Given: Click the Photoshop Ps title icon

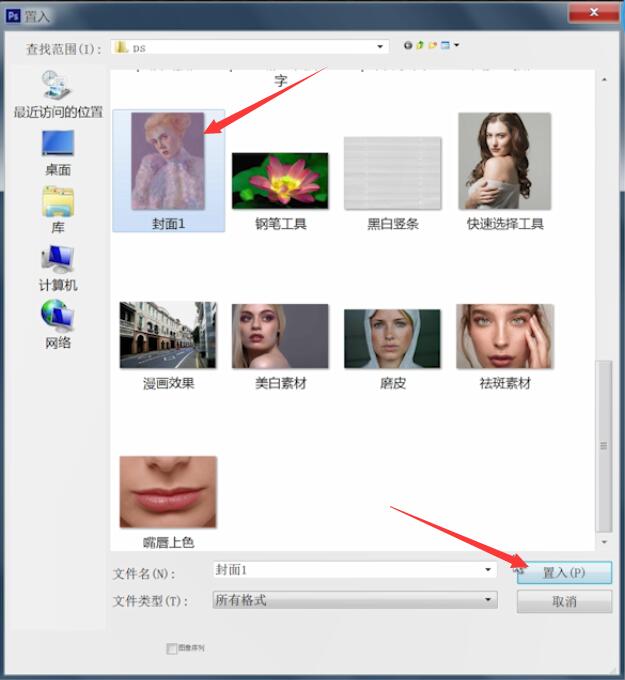Looking at the screenshot, I should 13,16.
